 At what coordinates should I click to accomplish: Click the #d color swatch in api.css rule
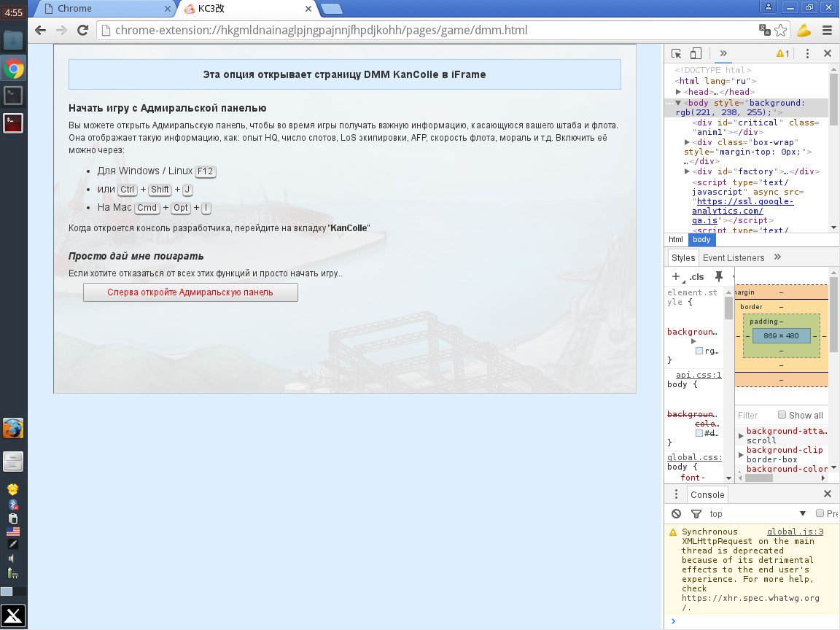pyautogui.click(x=699, y=433)
